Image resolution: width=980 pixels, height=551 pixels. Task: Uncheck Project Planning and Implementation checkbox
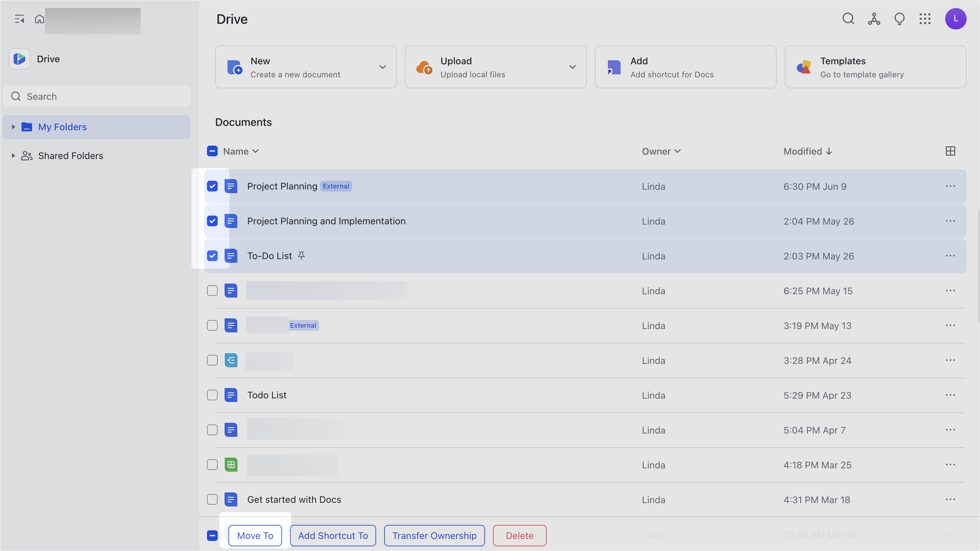[x=212, y=221]
